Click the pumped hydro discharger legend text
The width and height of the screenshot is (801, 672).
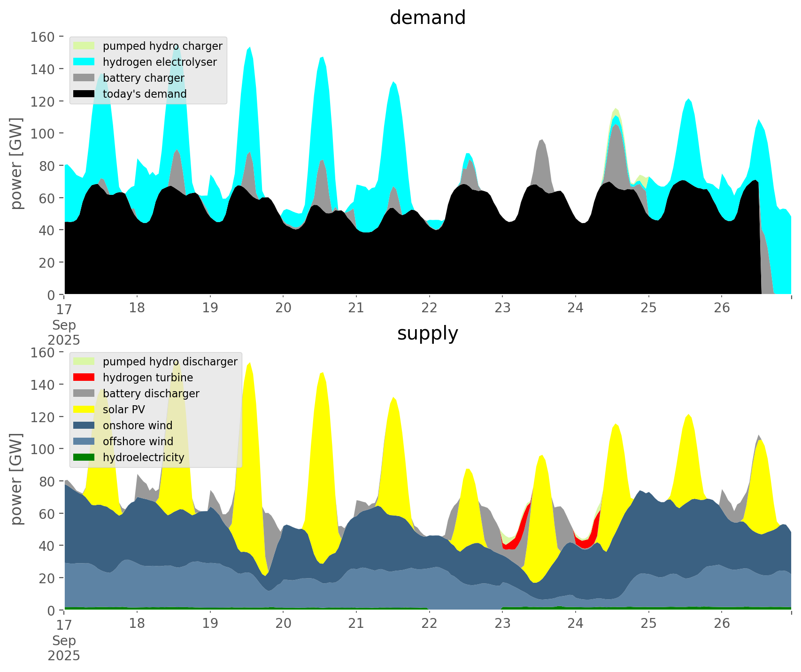170,362
